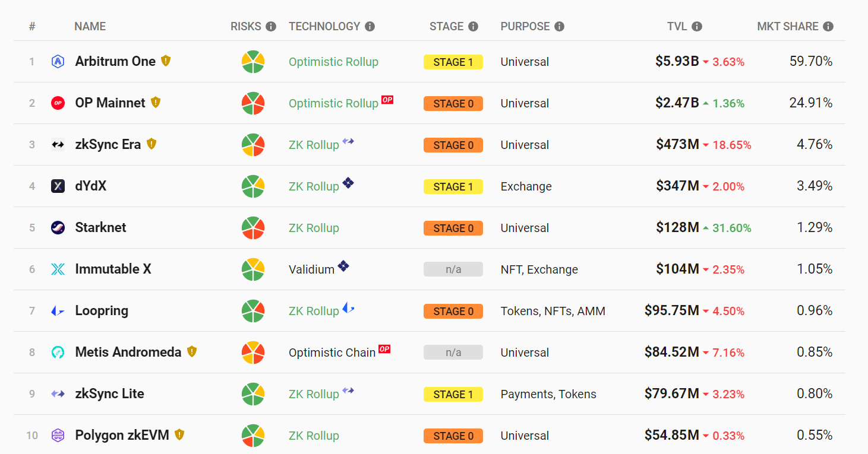Click the warning shield beside Arbitrum One
The width and height of the screenshot is (868, 454).
(166, 61)
